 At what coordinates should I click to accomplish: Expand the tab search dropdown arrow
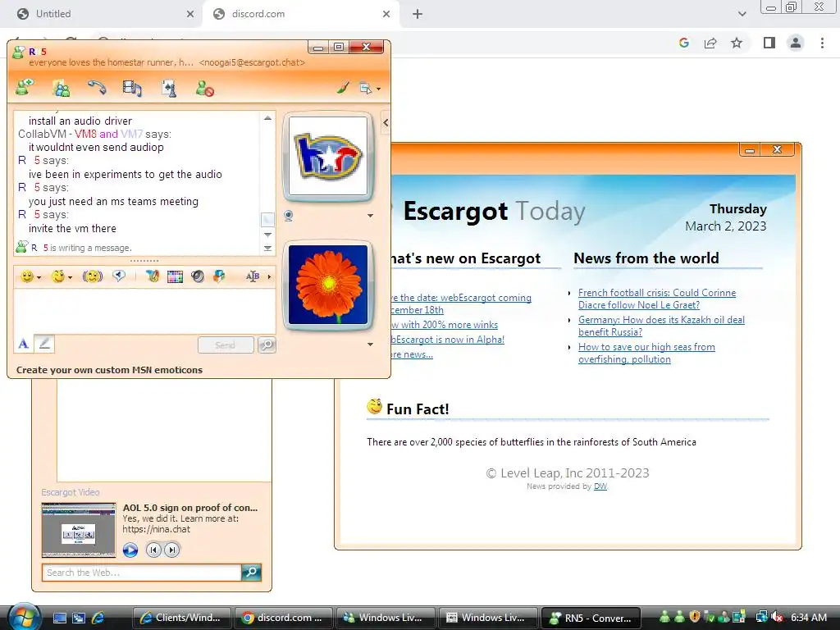742,14
